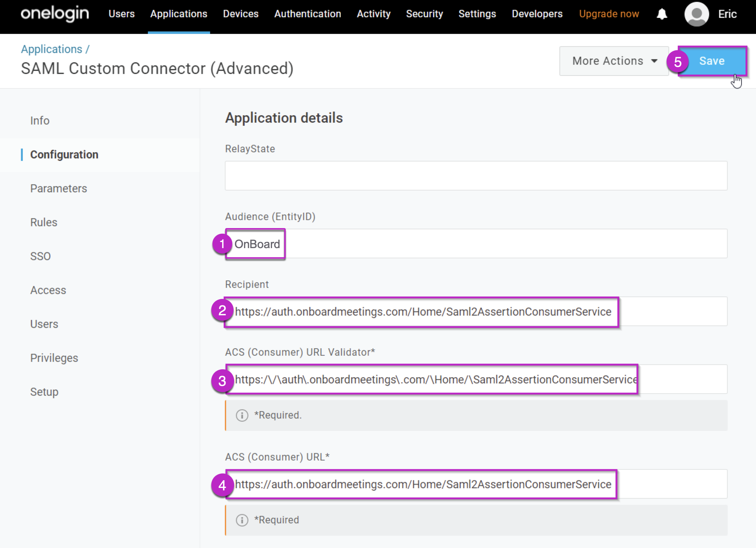This screenshot has height=548, width=756.
Task: Click the RelayState label
Action: pyautogui.click(x=250, y=149)
